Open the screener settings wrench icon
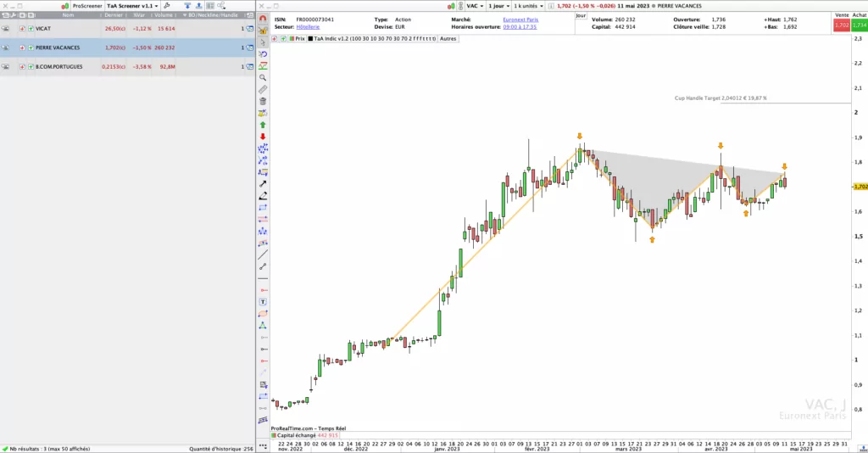Image resolution: width=868 pixels, height=453 pixels. pyautogui.click(x=166, y=6)
